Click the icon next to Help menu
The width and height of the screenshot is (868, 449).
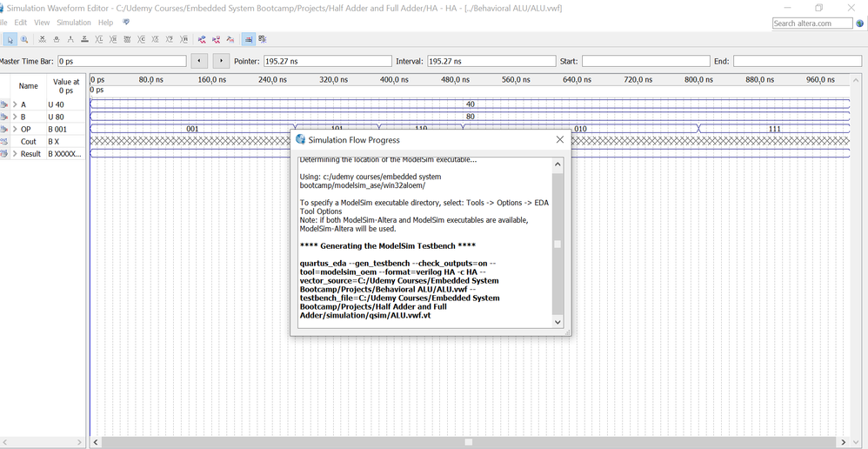click(125, 22)
